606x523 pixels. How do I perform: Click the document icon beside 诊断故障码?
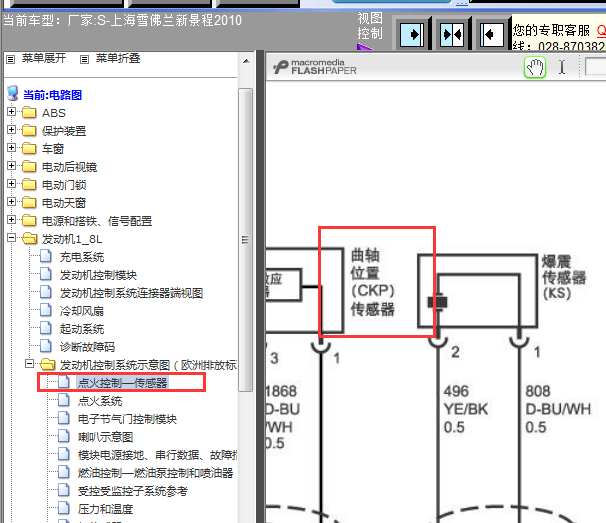(46, 346)
